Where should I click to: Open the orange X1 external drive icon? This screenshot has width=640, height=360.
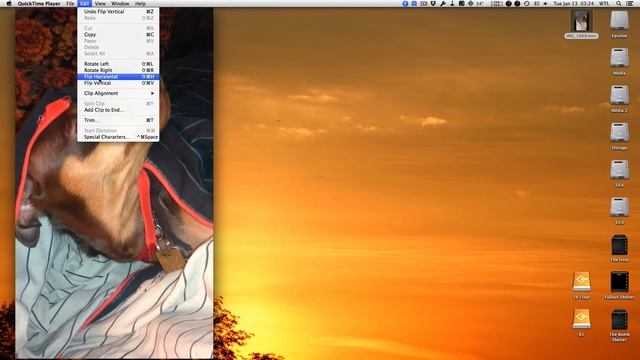582,319
